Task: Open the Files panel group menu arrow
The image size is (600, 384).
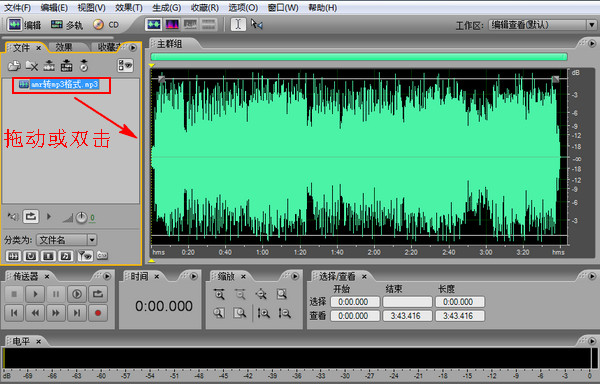Action: coord(133,47)
